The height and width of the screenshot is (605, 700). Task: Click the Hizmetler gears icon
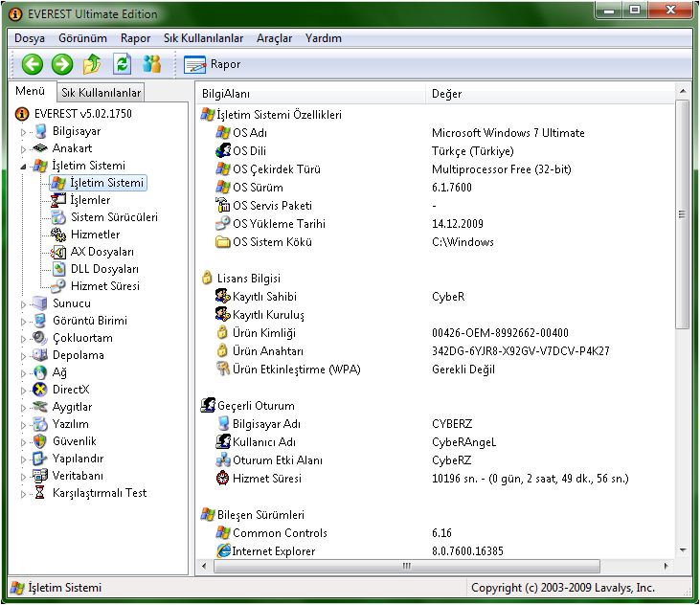click(58, 235)
